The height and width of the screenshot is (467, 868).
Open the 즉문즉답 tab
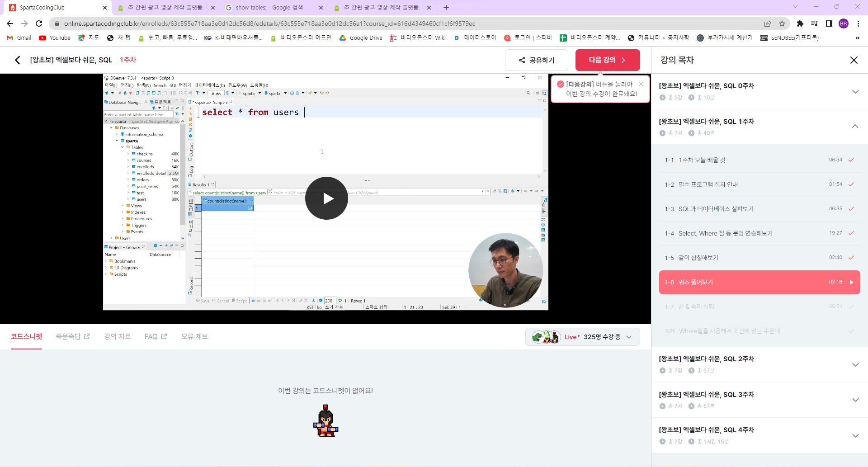click(73, 336)
